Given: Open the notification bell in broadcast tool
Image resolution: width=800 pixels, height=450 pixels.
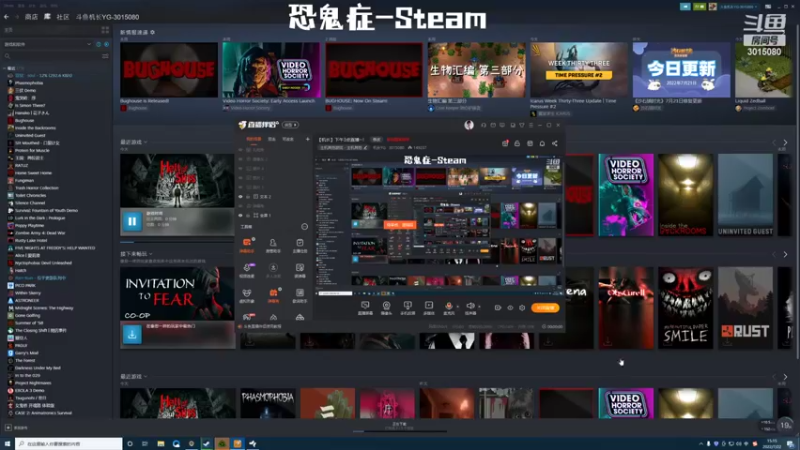Looking at the screenshot, I should [542, 143].
